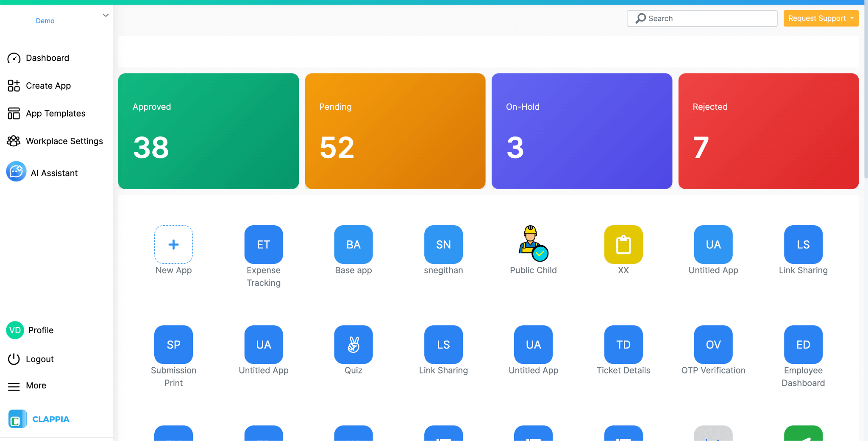Open the OTP Verification app
Screen dimensions: 868x441
tap(712, 344)
